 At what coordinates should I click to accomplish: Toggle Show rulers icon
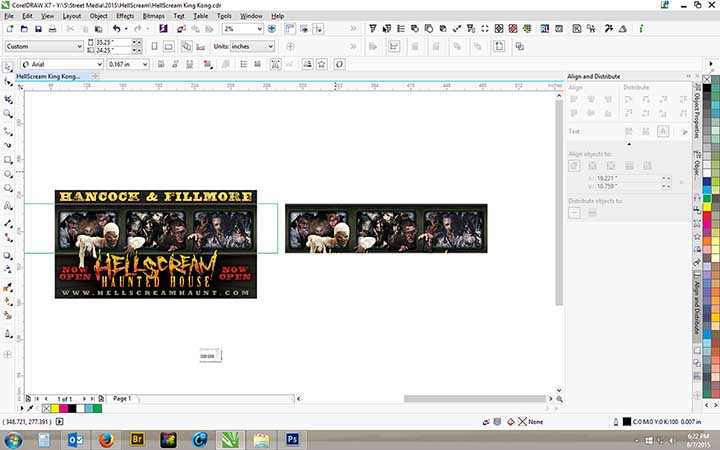point(290,29)
